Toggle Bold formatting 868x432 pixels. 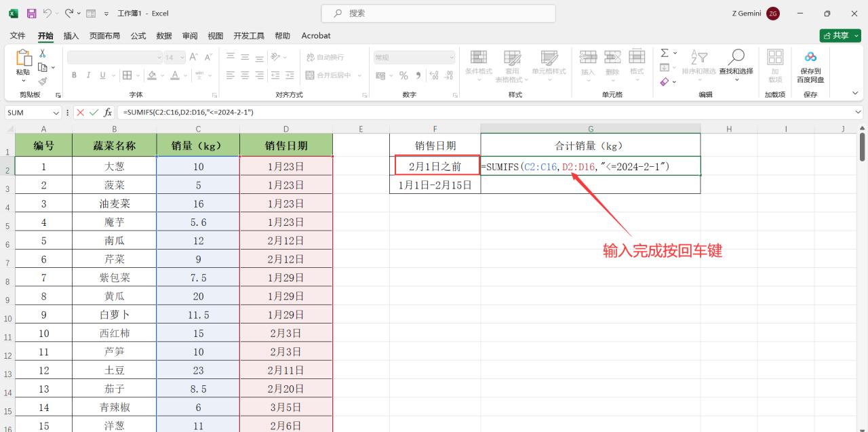pyautogui.click(x=74, y=75)
